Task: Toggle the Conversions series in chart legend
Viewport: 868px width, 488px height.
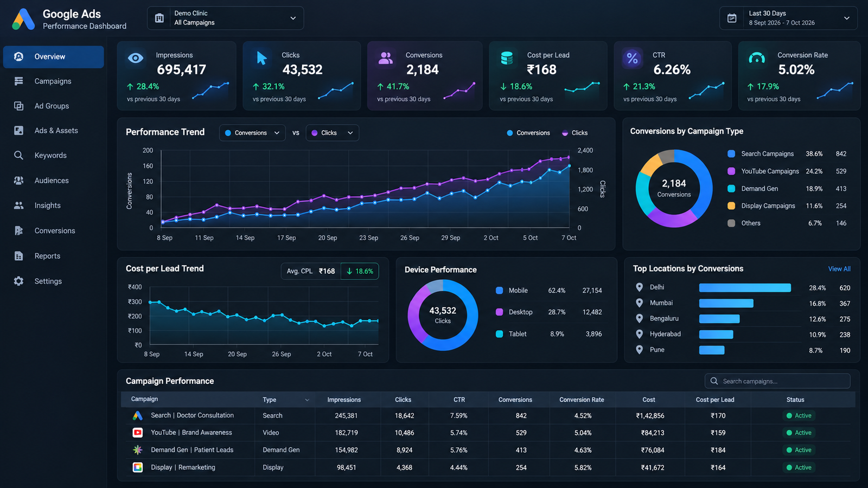Action: click(528, 133)
